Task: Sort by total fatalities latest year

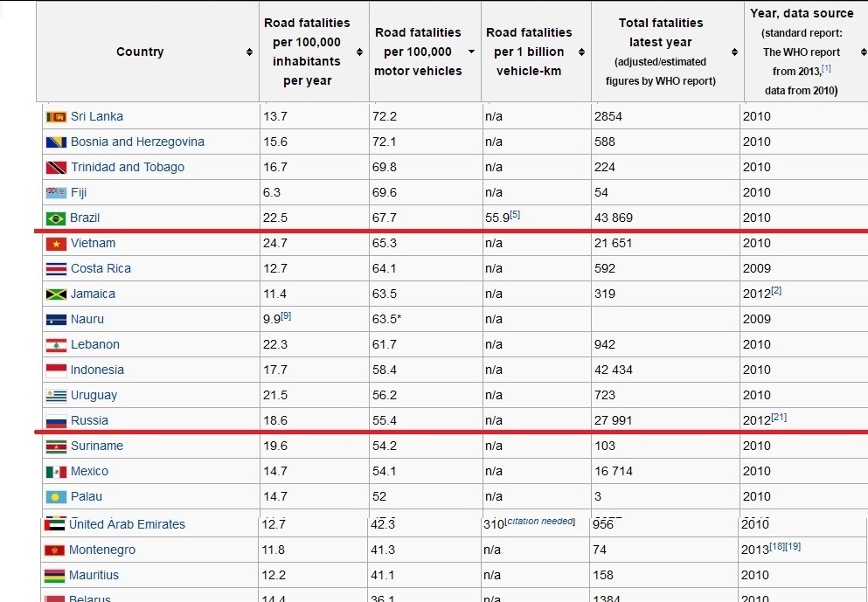Action: pos(734,52)
